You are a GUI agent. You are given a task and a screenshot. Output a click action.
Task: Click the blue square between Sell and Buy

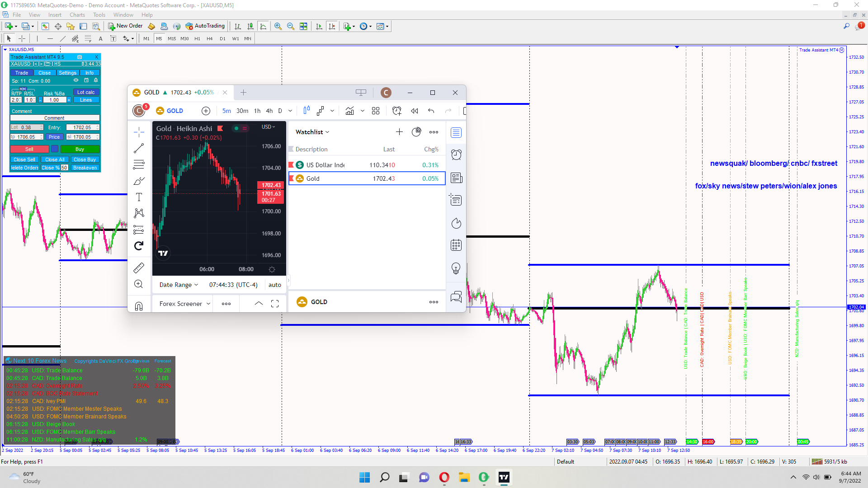pos(55,149)
